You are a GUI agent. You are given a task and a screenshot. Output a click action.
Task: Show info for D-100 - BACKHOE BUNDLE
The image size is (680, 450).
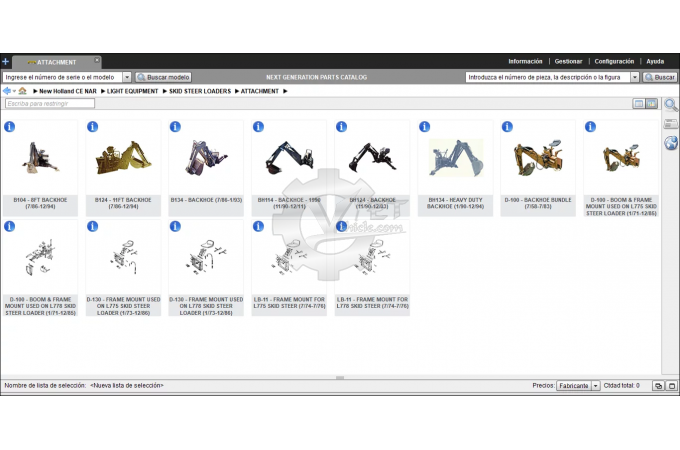(x=507, y=127)
